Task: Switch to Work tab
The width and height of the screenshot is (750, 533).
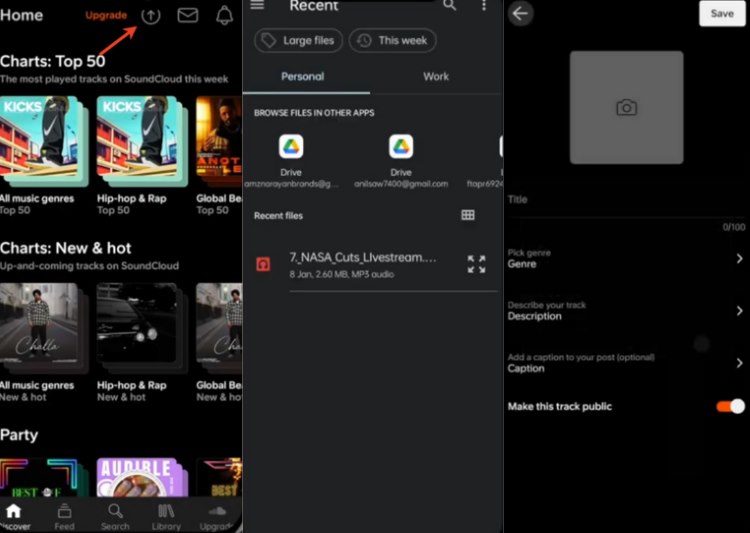Action: 436,77
